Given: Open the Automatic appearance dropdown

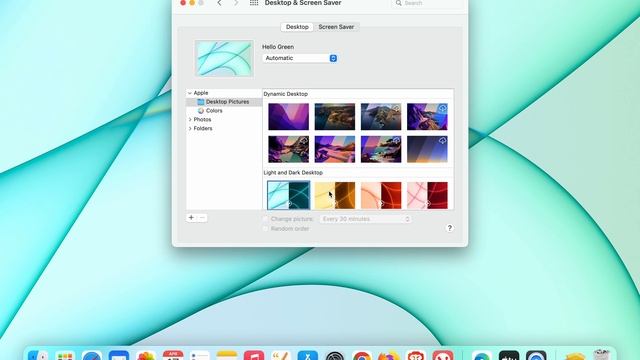Looking at the screenshot, I should pos(300,58).
